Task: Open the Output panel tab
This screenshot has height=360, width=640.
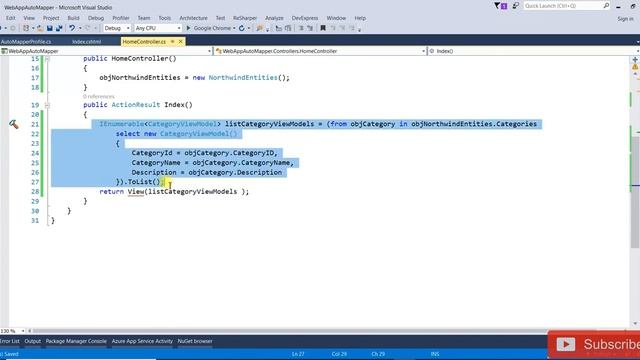Action: tap(33, 341)
